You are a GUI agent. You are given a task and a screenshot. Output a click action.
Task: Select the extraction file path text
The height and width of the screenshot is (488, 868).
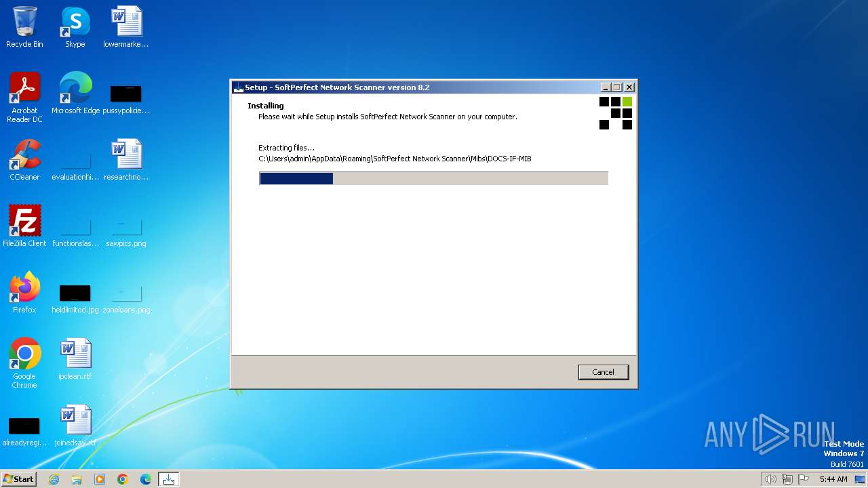pyautogui.click(x=395, y=159)
